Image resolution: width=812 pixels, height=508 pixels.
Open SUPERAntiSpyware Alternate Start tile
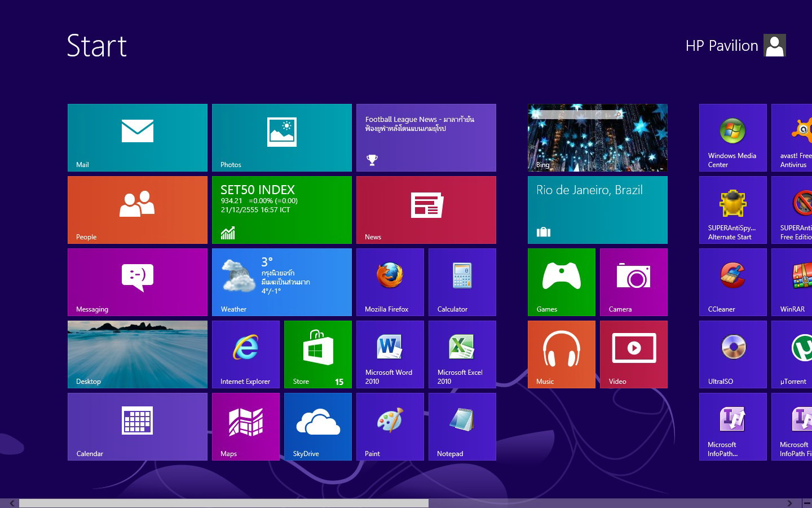coord(733,210)
